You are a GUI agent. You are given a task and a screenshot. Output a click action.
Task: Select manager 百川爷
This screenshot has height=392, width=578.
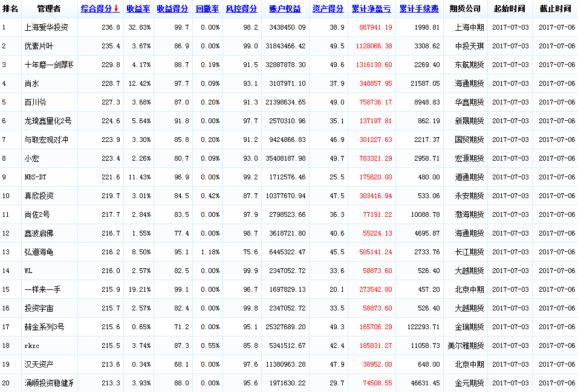coord(36,102)
